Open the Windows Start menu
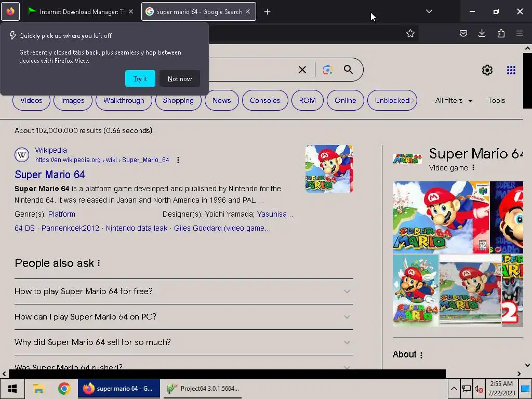The height and width of the screenshot is (399, 532). pos(12,389)
